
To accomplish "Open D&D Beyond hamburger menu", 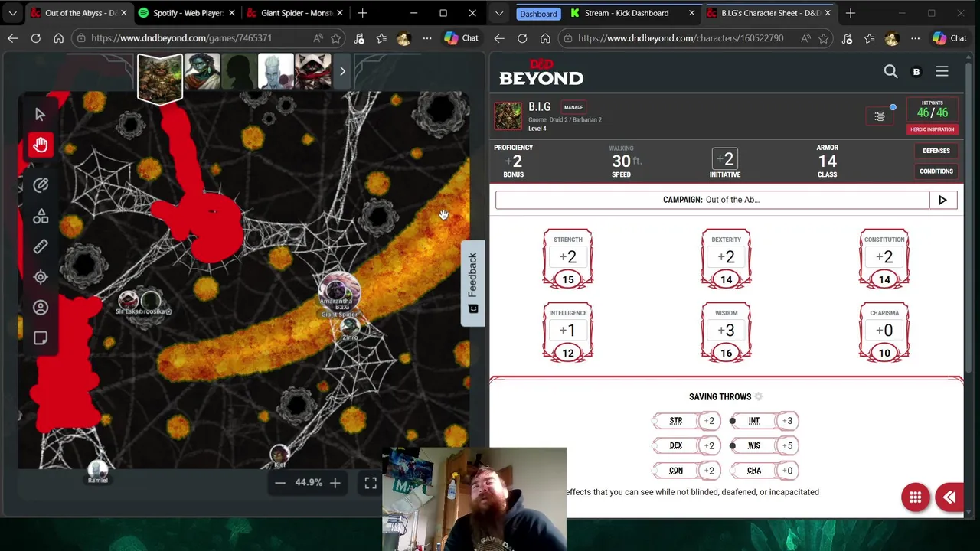I will pyautogui.click(x=942, y=71).
